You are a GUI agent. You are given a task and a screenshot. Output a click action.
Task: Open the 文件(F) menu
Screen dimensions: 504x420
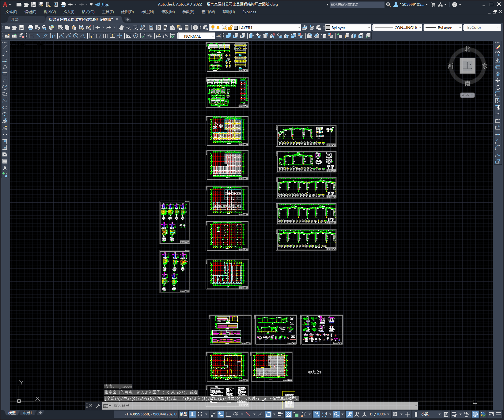[11, 12]
